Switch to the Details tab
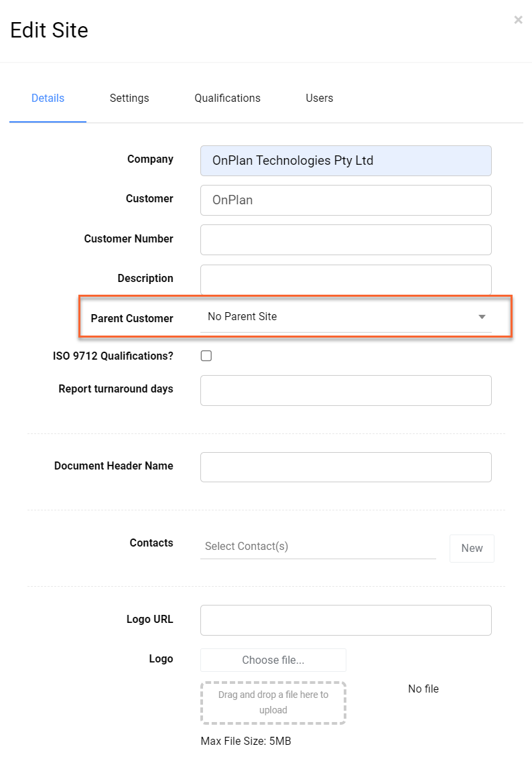Image resolution: width=532 pixels, height=781 pixels. [x=48, y=98]
